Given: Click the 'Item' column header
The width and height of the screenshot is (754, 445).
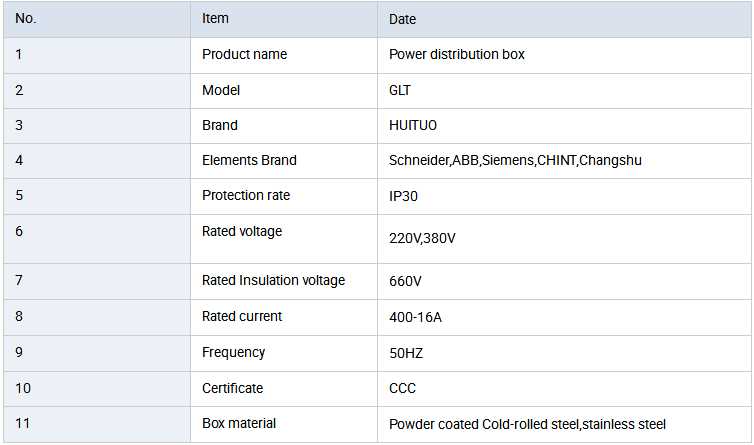Looking at the screenshot, I should click(x=215, y=18).
